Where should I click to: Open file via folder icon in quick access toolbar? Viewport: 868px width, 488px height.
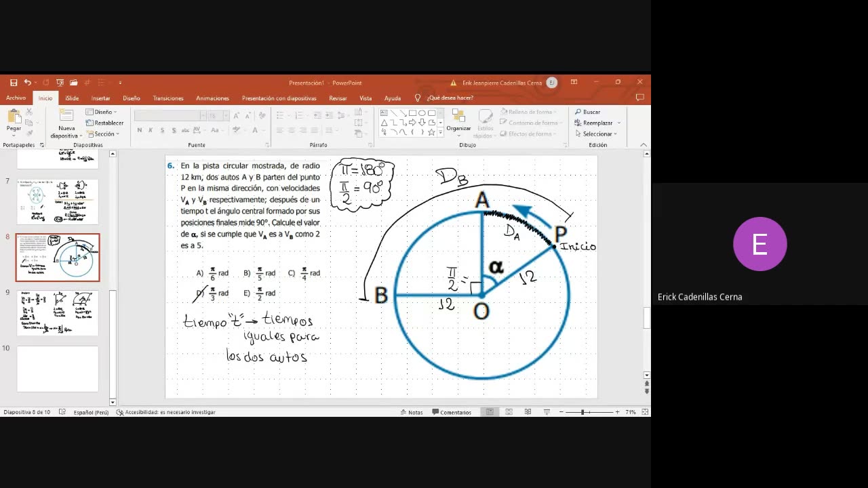73,83
